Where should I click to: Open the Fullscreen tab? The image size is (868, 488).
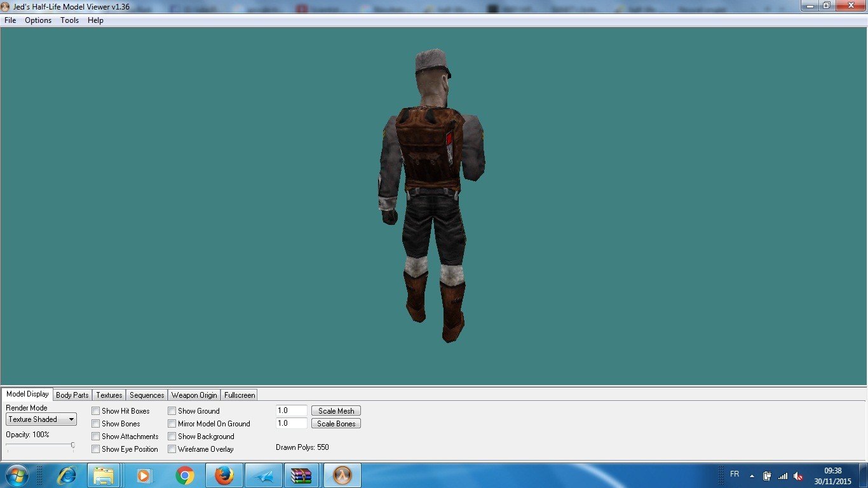pyautogui.click(x=240, y=395)
